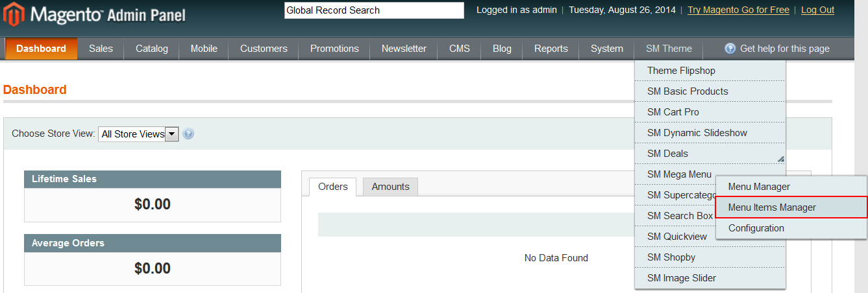868x293 pixels.
Task: Choose Menu Items Manager from submenu
Action: pyautogui.click(x=791, y=207)
